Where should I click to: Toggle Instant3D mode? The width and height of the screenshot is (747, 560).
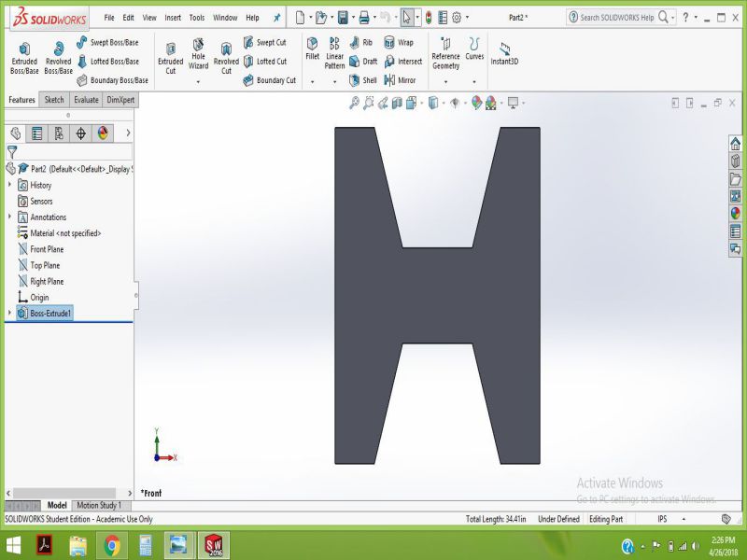tap(504, 53)
